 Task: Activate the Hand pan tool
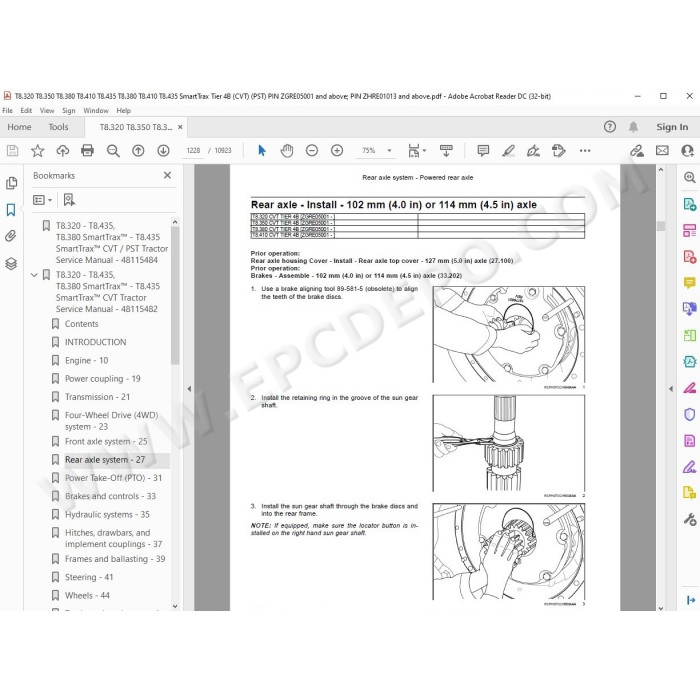(x=287, y=151)
